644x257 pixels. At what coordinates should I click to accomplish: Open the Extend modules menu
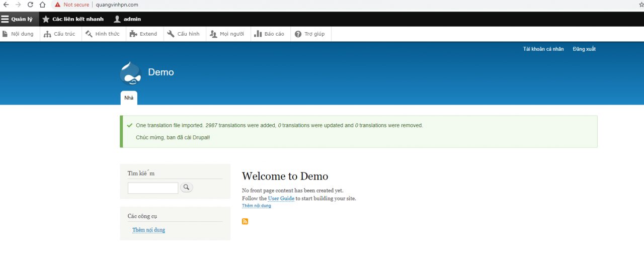[x=143, y=34]
